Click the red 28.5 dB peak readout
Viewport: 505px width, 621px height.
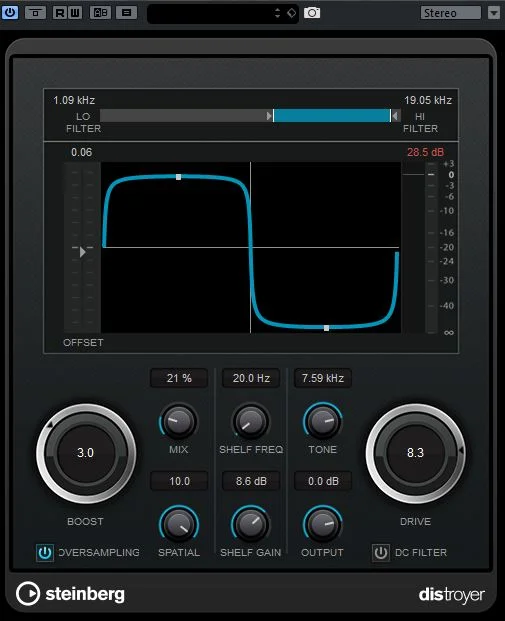click(425, 152)
